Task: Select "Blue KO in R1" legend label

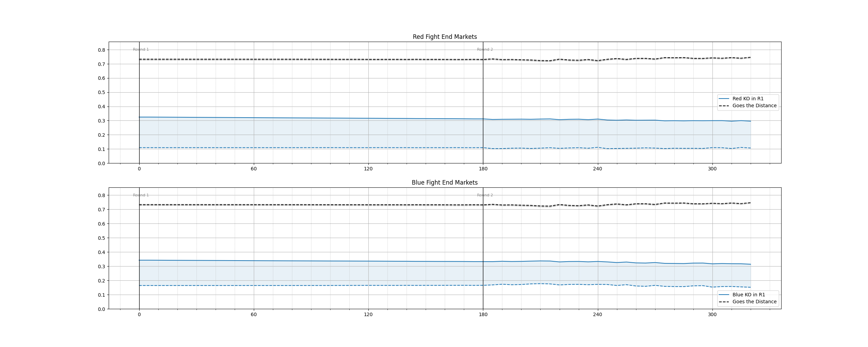Action: [x=749, y=295]
